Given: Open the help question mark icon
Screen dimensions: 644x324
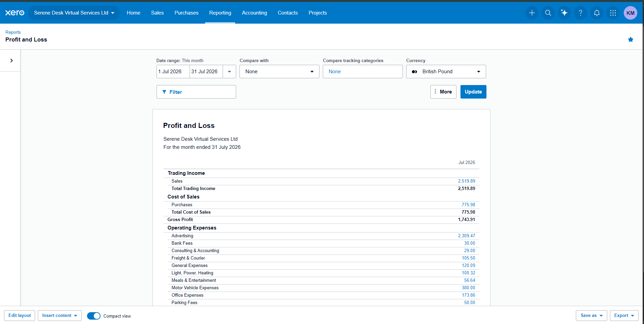Looking at the screenshot, I should (x=581, y=13).
